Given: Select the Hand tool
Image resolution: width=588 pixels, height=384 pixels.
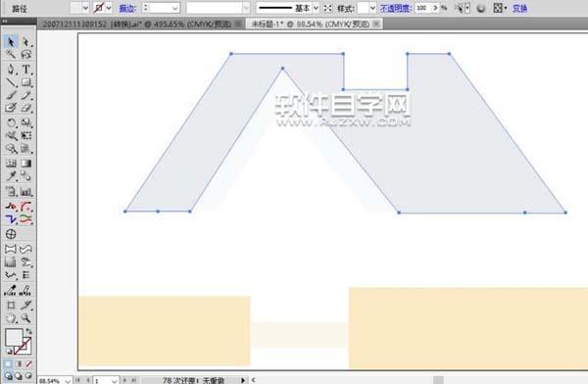Looking at the screenshot, I should tap(11, 318).
